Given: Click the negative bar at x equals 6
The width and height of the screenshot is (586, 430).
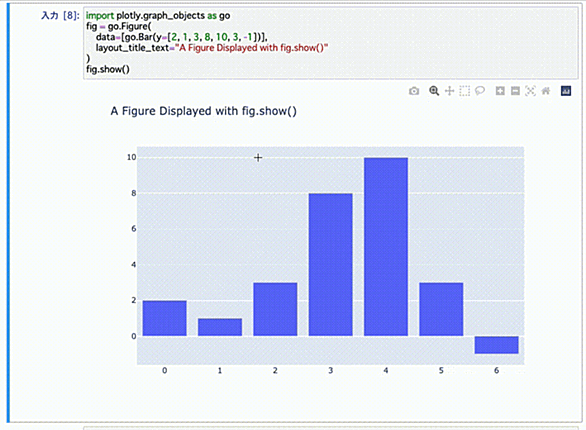Looking at the screenshot, I should point(496,345).
